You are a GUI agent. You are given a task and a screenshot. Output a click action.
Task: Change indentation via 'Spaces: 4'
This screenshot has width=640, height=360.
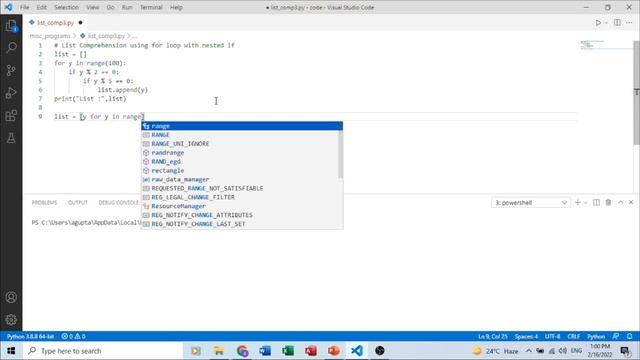(x=526, y=337)
